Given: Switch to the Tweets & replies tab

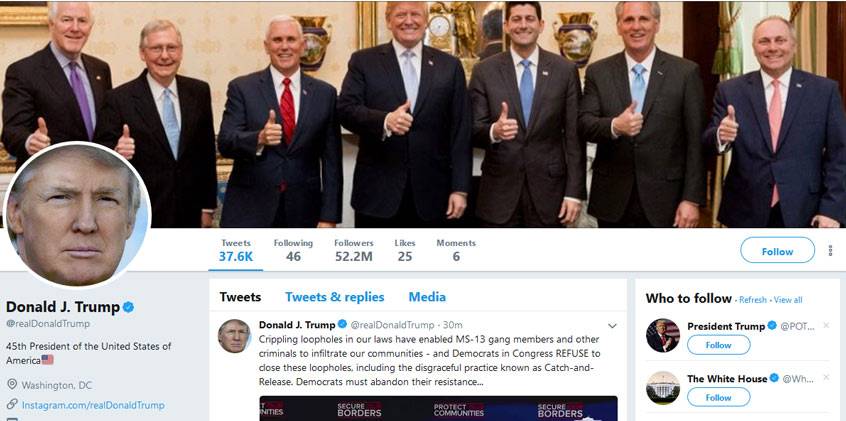Looking at the screenshot, I should (335, 297).
